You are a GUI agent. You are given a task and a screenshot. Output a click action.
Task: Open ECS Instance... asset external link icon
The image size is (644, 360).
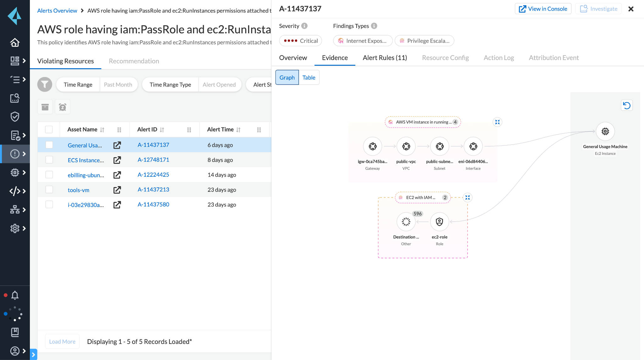(117, 160)
